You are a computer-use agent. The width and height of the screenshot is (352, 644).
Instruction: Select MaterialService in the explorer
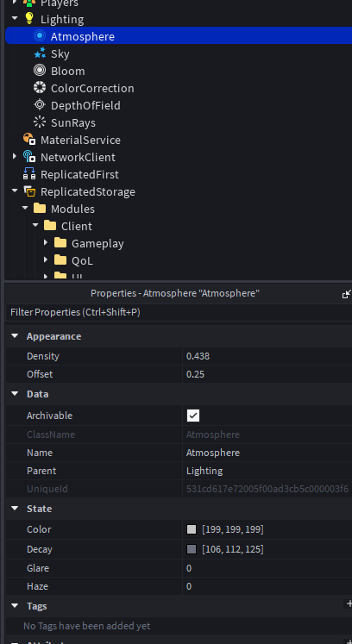click(80, 140)
